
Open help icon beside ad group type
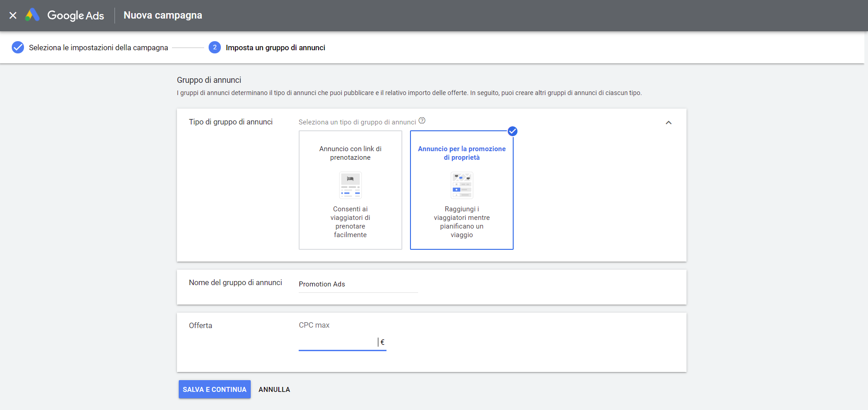422,121
